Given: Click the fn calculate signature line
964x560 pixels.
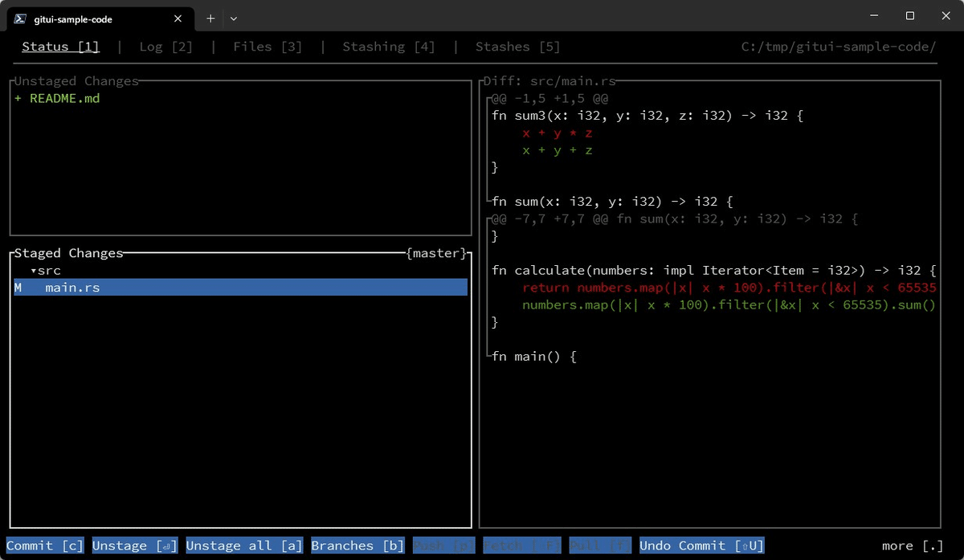Looking at the screenshot, I should (714, 271).
